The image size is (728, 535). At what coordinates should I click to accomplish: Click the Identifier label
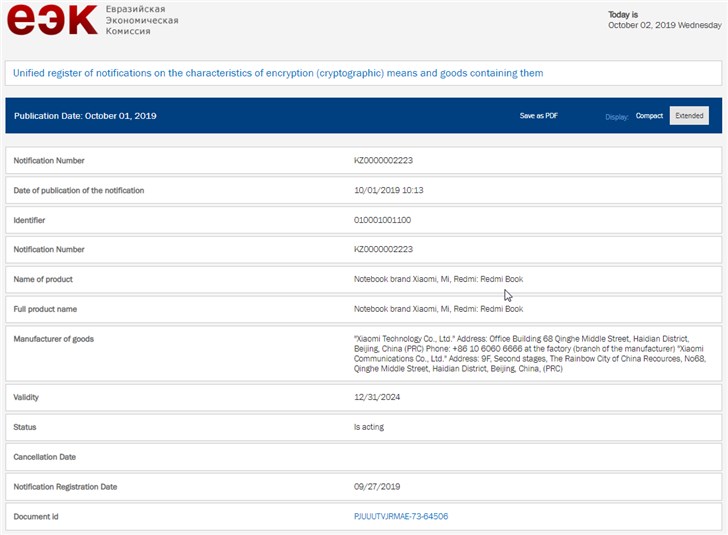[29, 220]
